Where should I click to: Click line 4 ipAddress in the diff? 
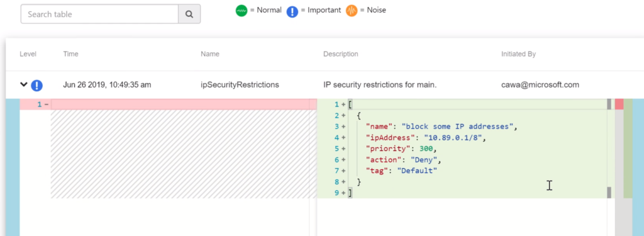pyautogui.click(x=426, y=138)
